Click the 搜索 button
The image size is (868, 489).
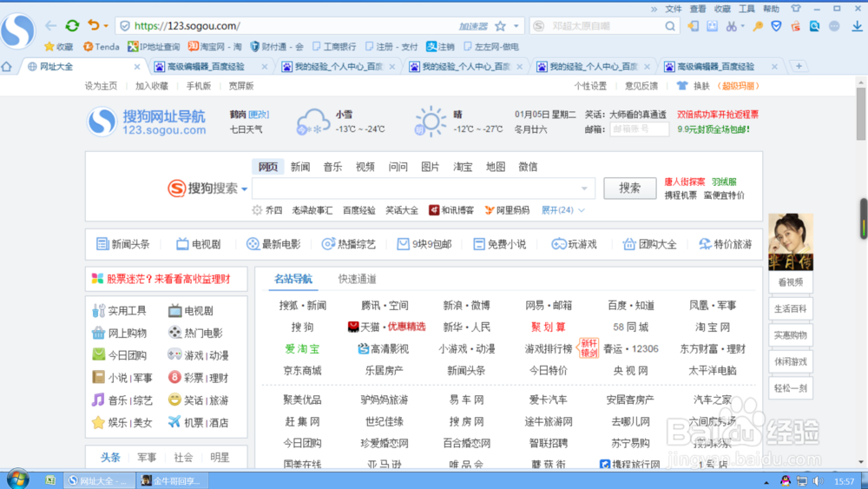[630, 188]
